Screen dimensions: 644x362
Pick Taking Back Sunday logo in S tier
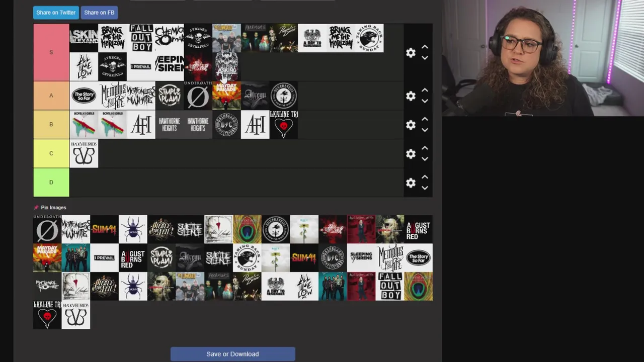[x=370, y=38]
